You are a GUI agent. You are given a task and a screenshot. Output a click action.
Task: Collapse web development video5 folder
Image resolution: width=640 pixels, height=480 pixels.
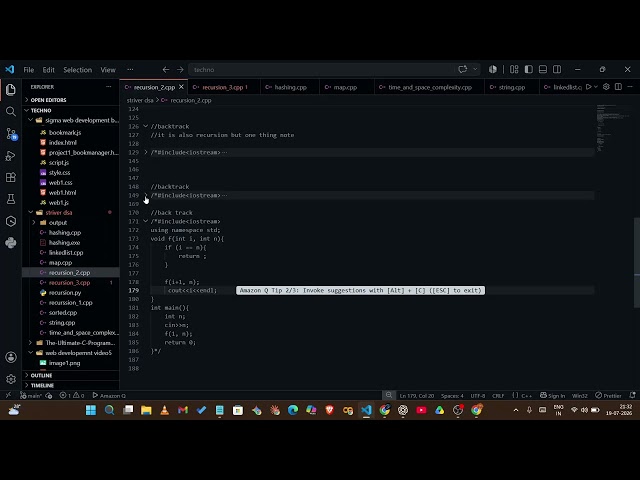pyautogui.click(x=71, y=353)
